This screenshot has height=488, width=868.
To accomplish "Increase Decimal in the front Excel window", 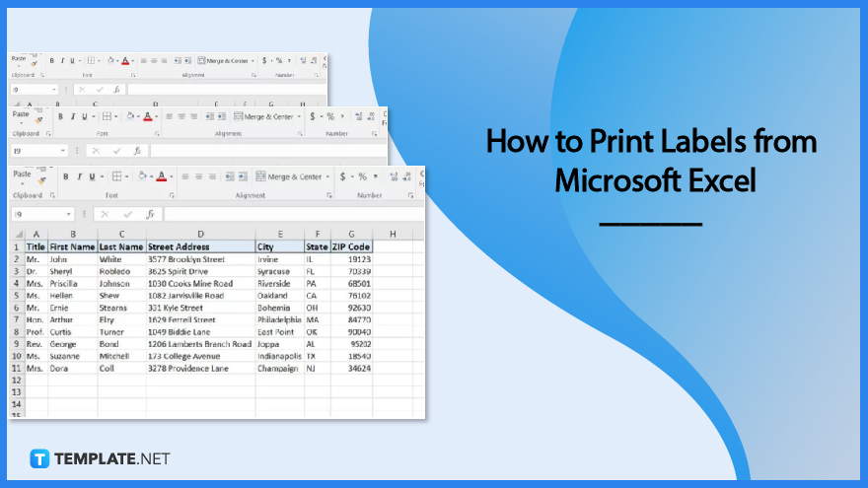I will tap(394, 176).
